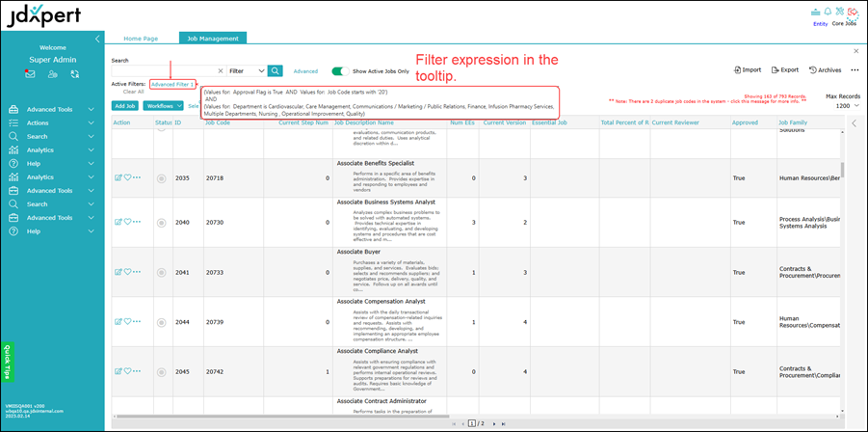This screenshot has width=868, height=432.
Task: Sort by the Job Code column header
Action: pos(218,122)
